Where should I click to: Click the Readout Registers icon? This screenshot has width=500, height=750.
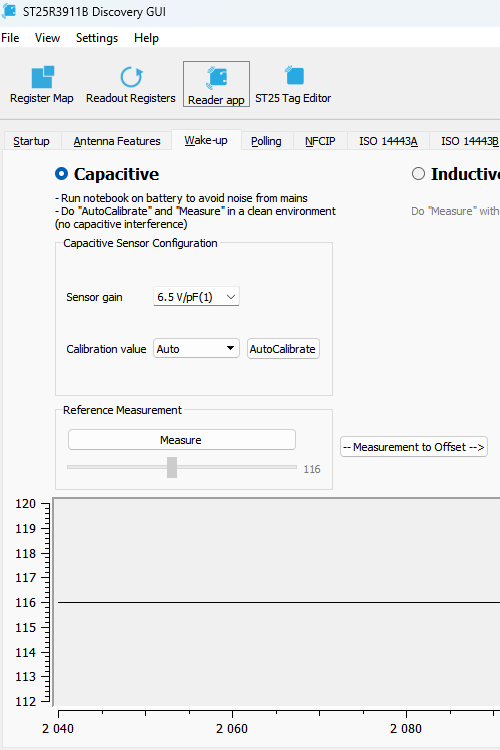point(131,77)
